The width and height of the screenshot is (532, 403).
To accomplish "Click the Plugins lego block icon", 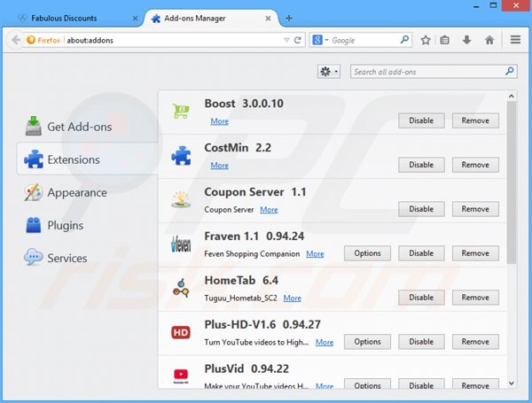I will pyautogui.click(x=34, y=225).
